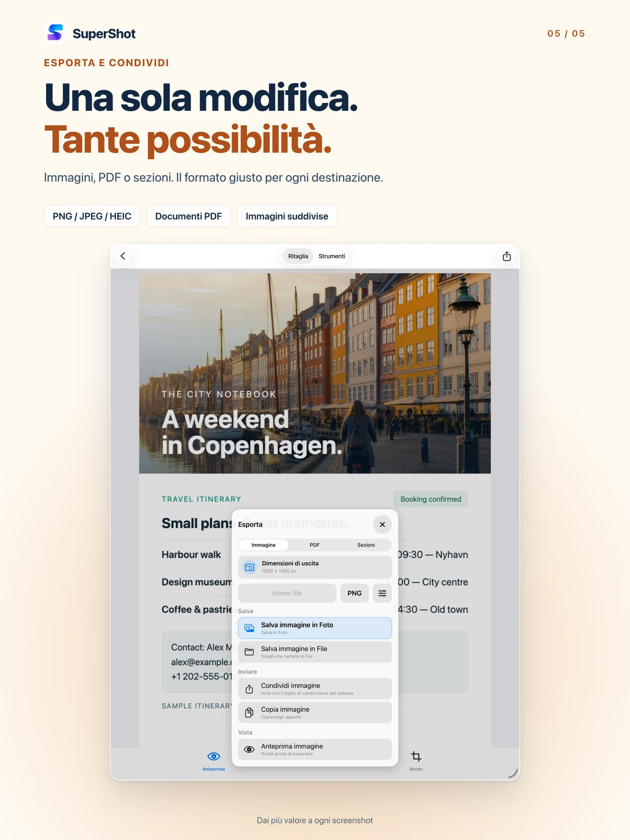
Task: Switch to the Ritaglia segment
Action: 298,256
